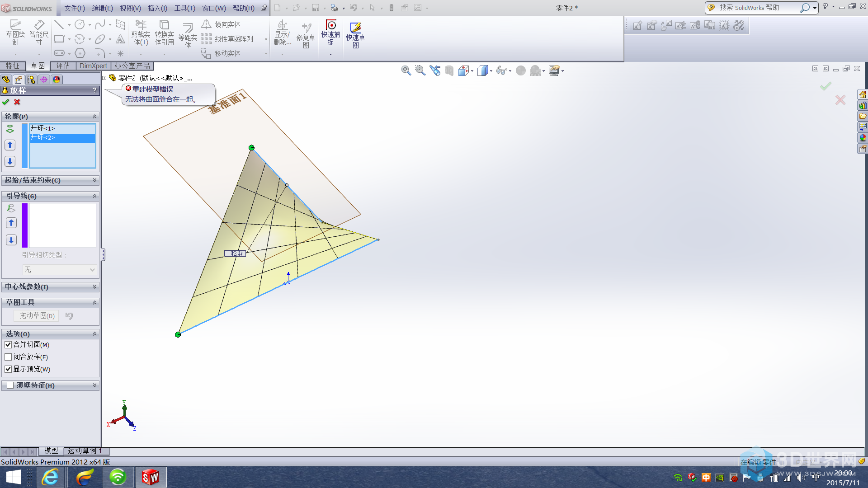868x488 pixels.
Task: Switch to the DimXpertManager crosshair icon
Action: point(44,80)
